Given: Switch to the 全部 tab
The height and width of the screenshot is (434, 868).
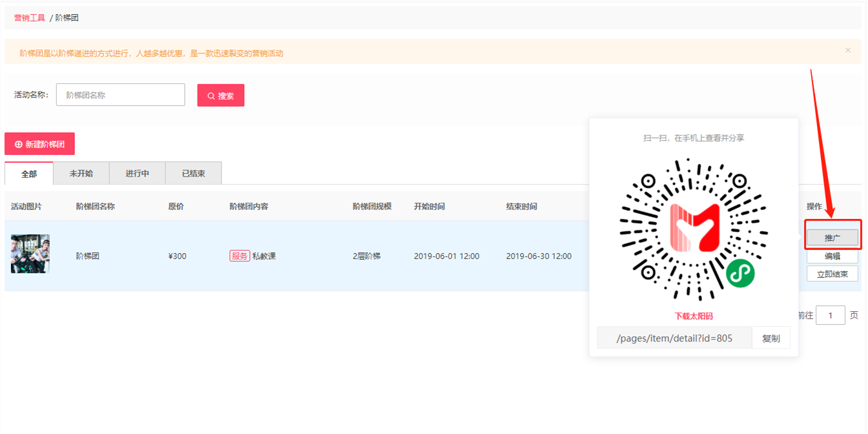Looking at the screenshot, I should click(x=29, y=174).
